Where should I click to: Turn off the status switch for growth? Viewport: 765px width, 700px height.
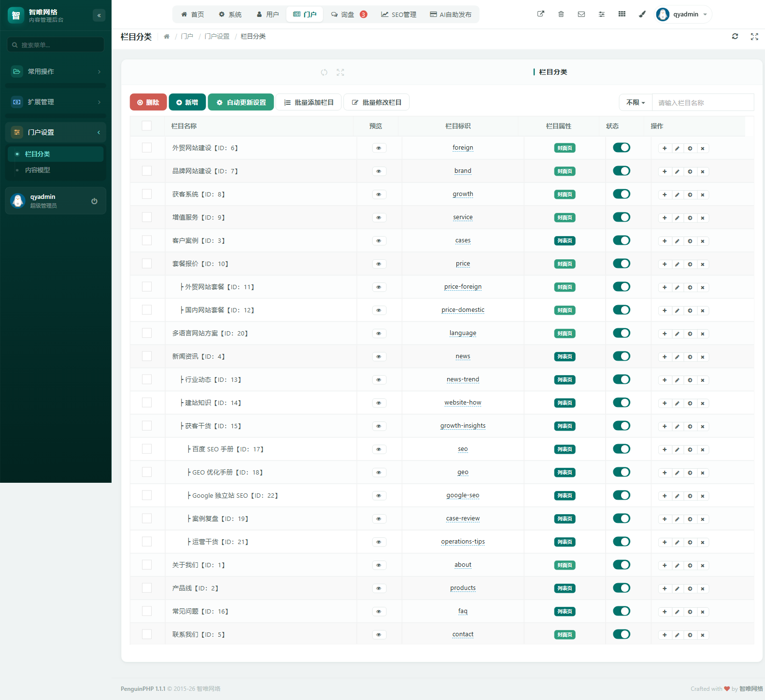pos(622,194)
